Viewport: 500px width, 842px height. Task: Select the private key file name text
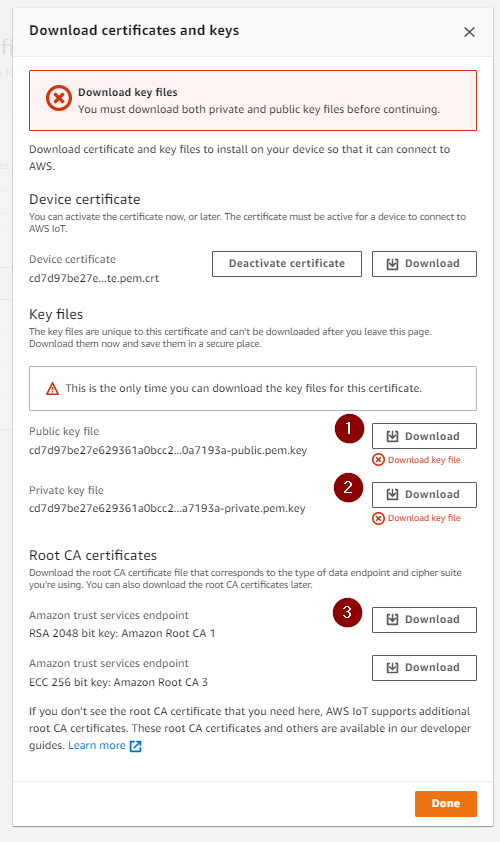(167, 508)
